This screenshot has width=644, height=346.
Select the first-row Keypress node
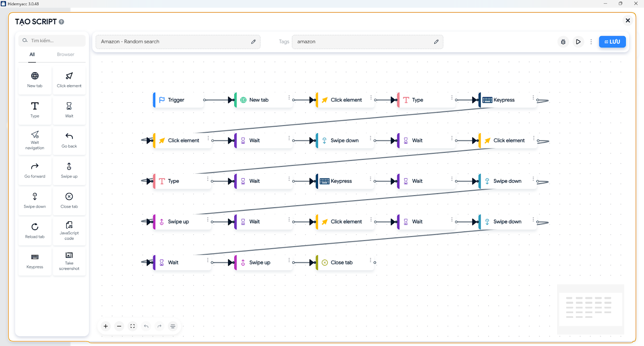507,100
